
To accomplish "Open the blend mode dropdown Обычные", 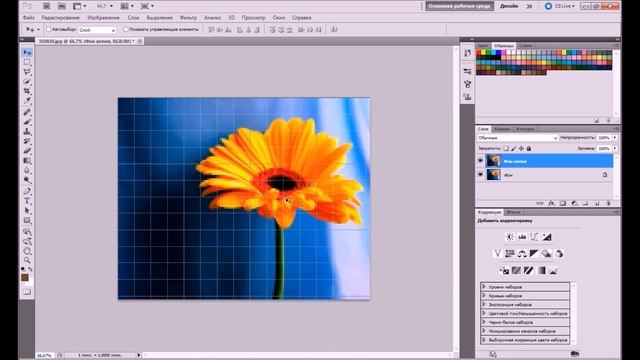I will point(517,138).
